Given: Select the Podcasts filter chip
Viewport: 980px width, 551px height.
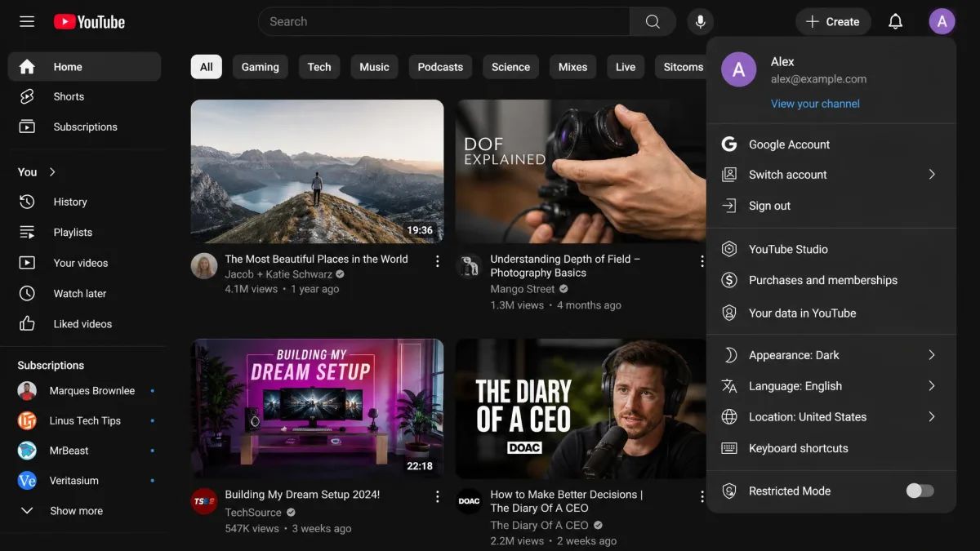Looking at the screenshot, I should [440, 67].
